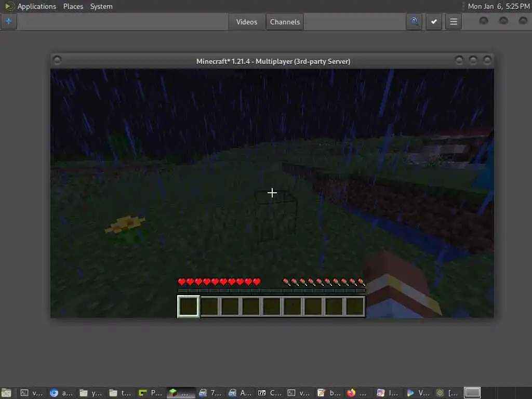
Task: Click the rightmost hunger drumstick
Action: pos(362,282)
